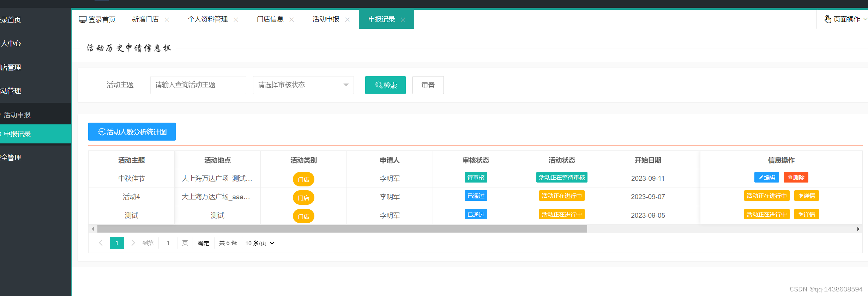Viewport: 868px width, 296px height.
Task: Click the scrollbar left arrow
Action: click(93, 229)
